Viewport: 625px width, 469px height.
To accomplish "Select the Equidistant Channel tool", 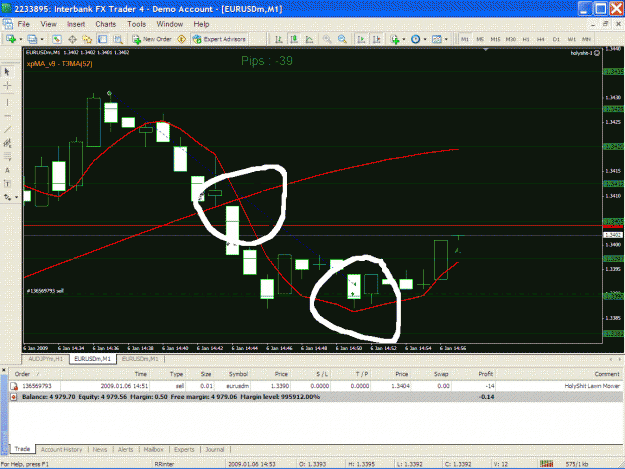I will click(7, 143).
